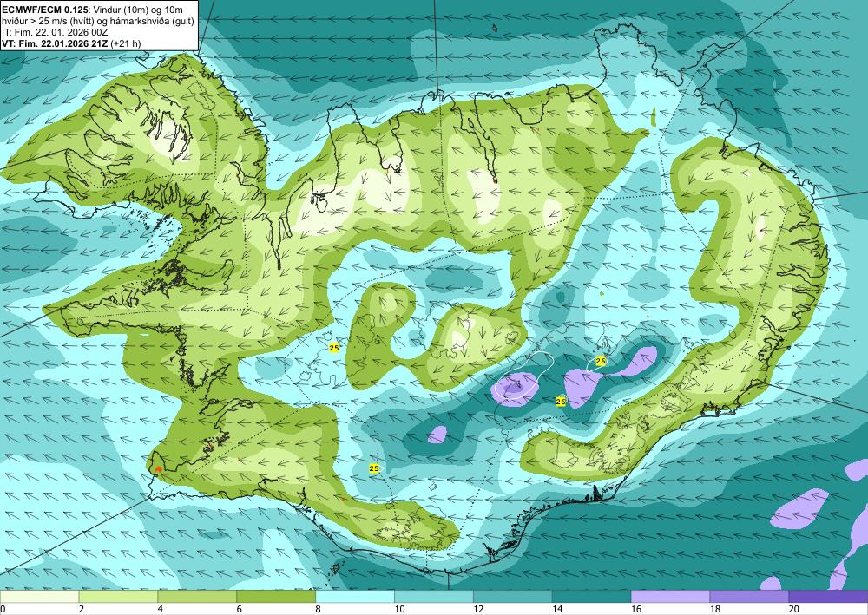Pick the teal 12–14 m/s legend swatch
The width and height of the screenshot is (868, 615).
(513, 597)
